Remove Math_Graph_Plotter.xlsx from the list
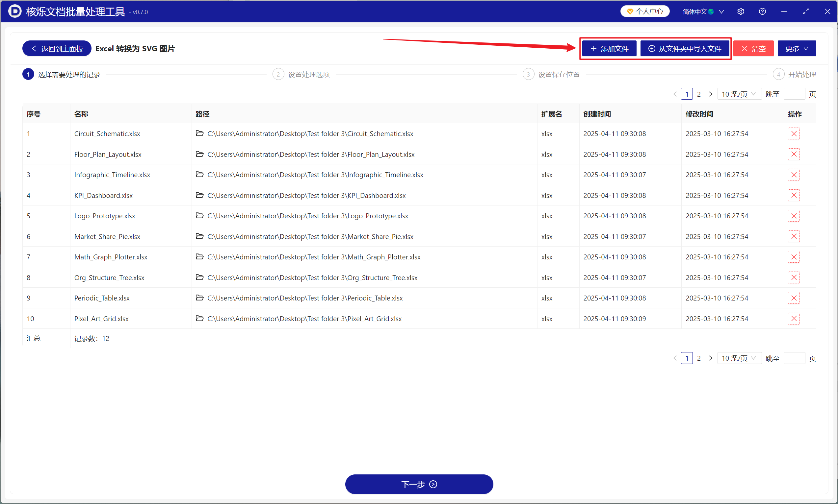 pyautogui.click(x=794, y=257)
